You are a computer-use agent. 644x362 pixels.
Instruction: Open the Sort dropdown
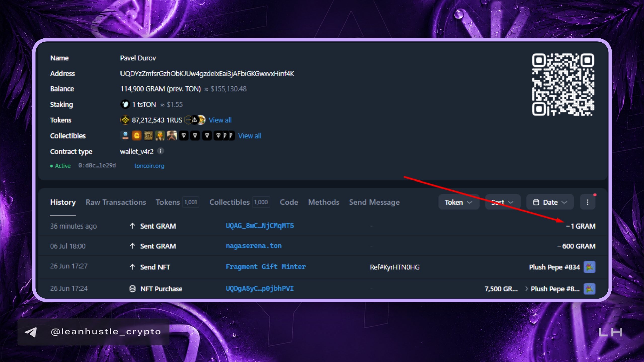pyautogui.click(x=503, y=202)
